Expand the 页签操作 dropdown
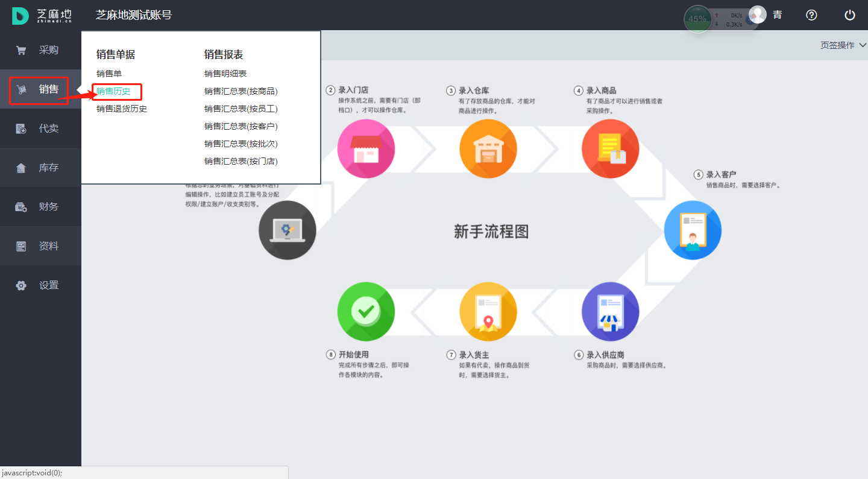This screenshot has height=479, width=868. click(843, 45)
